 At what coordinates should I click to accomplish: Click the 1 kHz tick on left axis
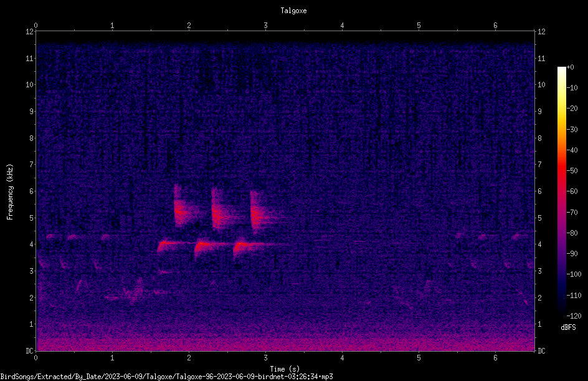[32, 324]
